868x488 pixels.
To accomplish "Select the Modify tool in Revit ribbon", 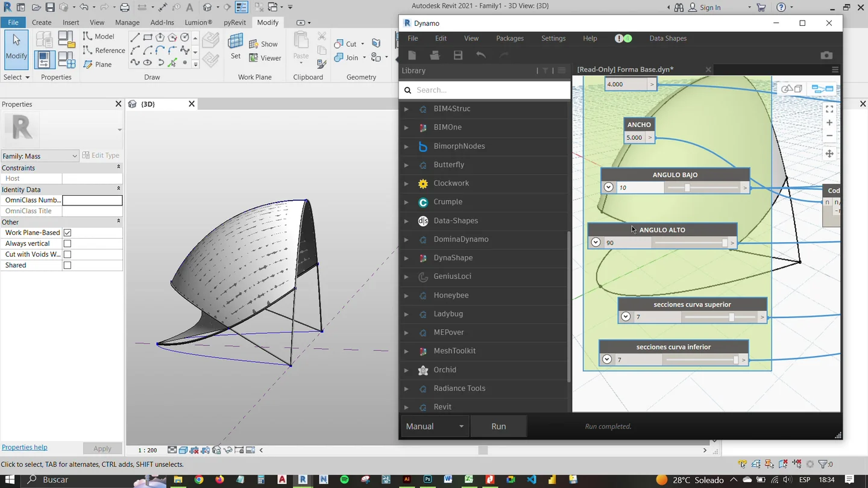I will (16, 48).
